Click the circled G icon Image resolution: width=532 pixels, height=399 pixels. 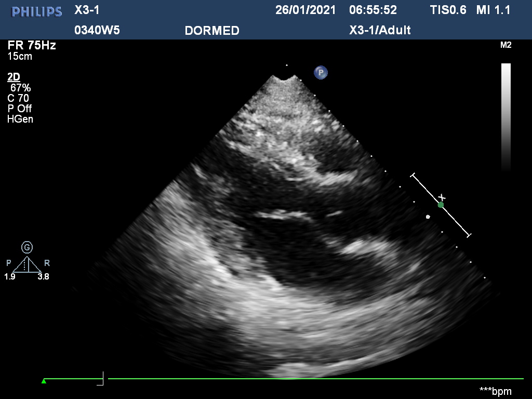click(26, 247)
